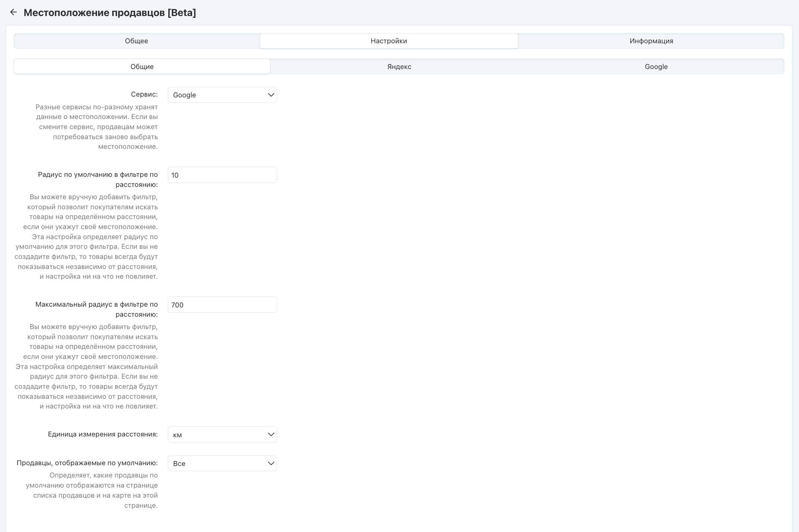Image resolution: width=799 pixels, height=532 pixels.
Task: Click the Единица измерения расстояния label
Action: tap(103, 434)
